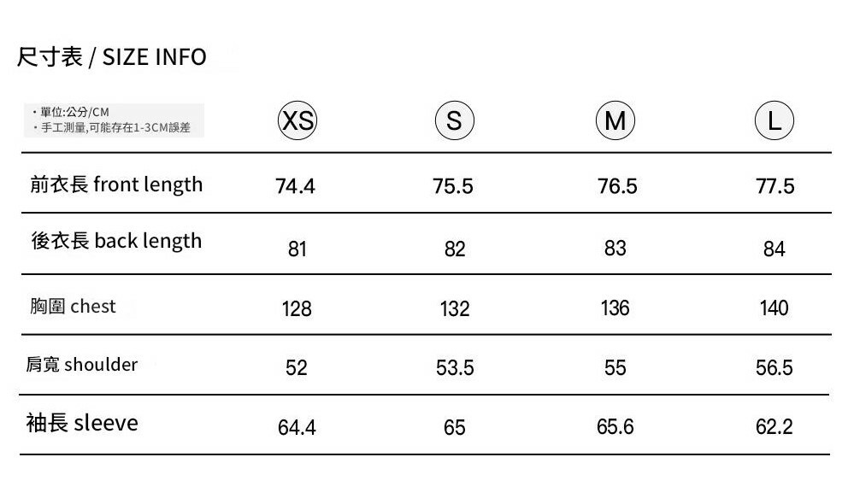Click the S shoulder value 53.5

[x=455, y=367]
